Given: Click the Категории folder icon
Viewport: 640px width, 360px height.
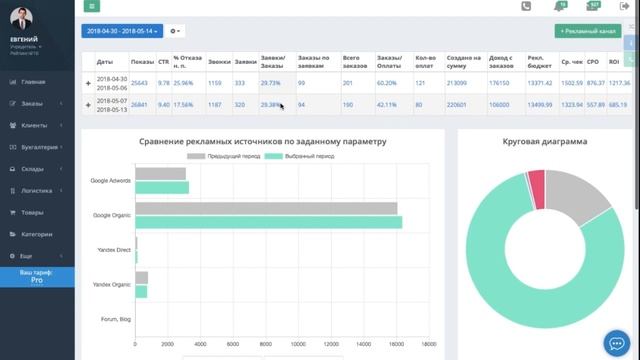Looking at the screenshot, I should tap(13, 234).
